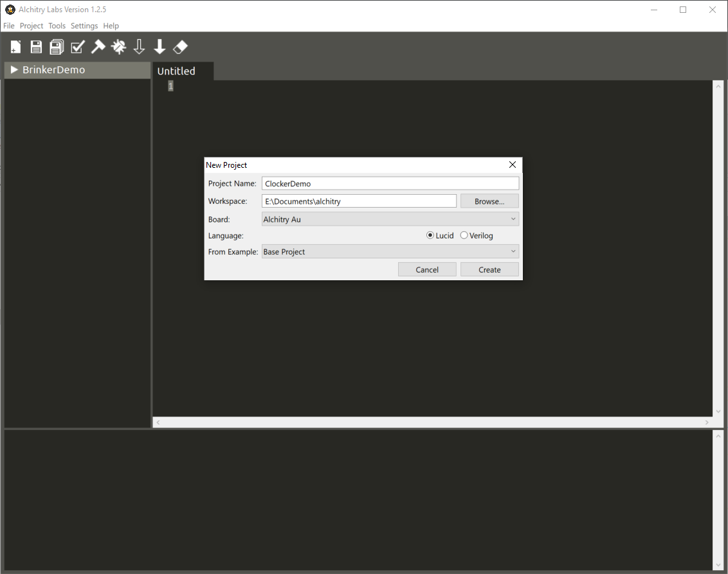Click the Project Name input field
The image size is (728, 574).
pos(390,183)
